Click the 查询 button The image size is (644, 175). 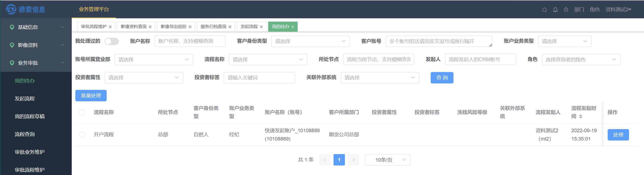[442, 78]
